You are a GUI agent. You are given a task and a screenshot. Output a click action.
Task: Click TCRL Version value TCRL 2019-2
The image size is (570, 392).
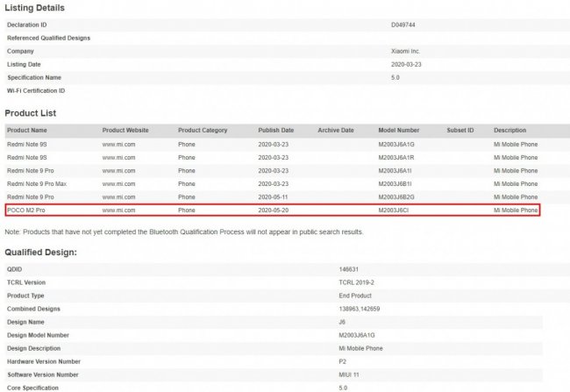point(358,282)
